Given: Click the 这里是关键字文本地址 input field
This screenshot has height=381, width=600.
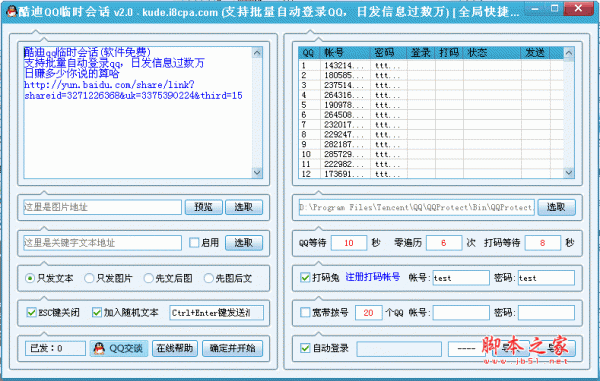Looking at the screenshot, I should pos(102,243).
